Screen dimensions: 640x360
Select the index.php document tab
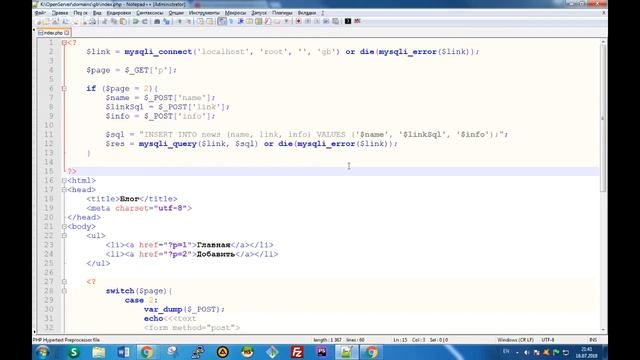[53, 33]
